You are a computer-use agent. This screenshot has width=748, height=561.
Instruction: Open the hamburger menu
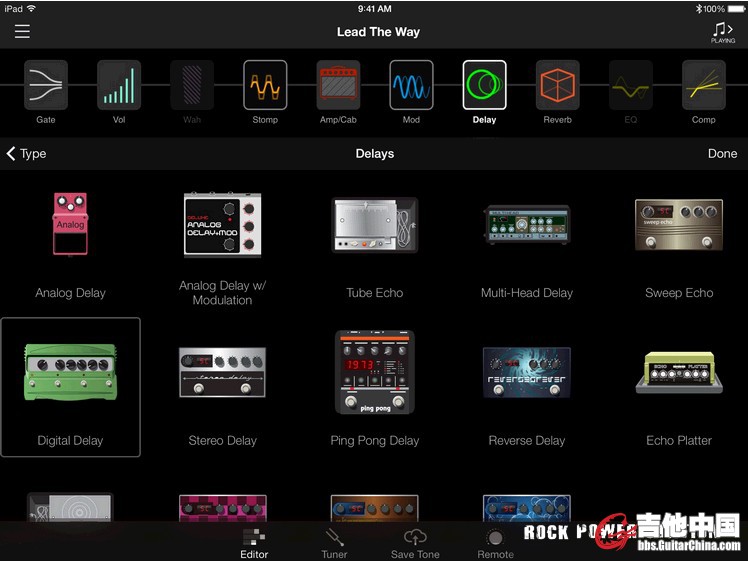tap(22, 31)
